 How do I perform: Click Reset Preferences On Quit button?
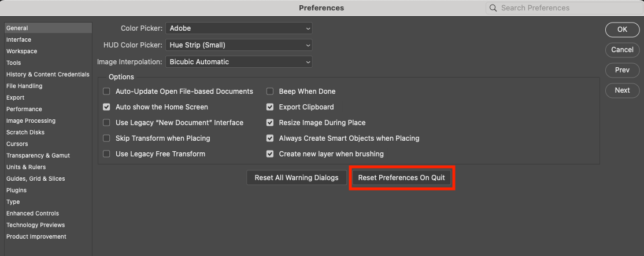coord(402,178)
